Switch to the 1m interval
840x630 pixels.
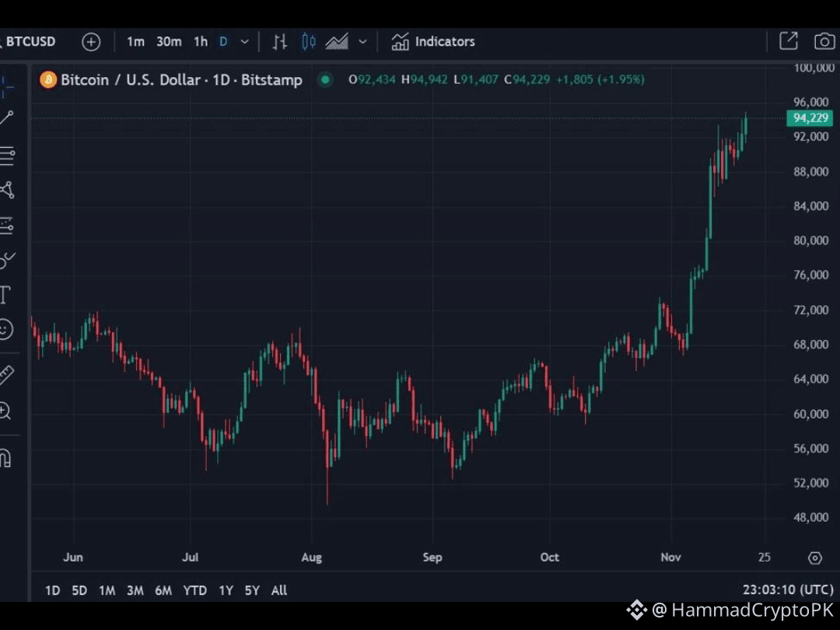click(135, 42)
